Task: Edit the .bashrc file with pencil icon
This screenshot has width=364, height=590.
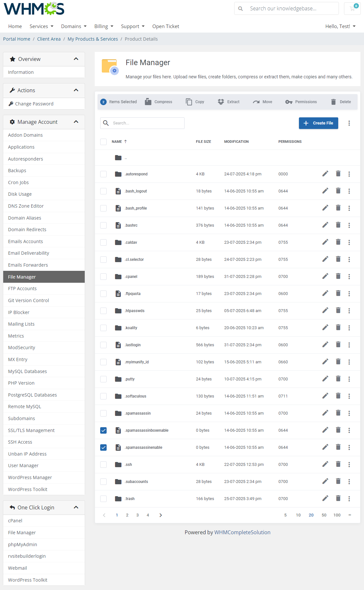Action: 325,225
